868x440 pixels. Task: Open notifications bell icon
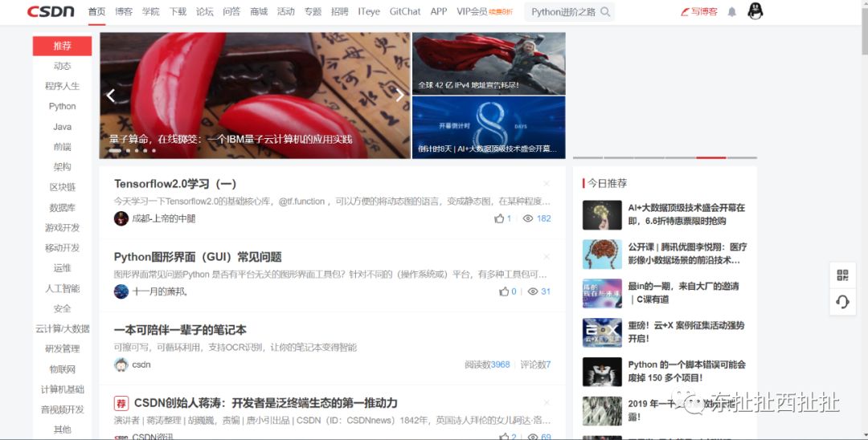point(732,11)
